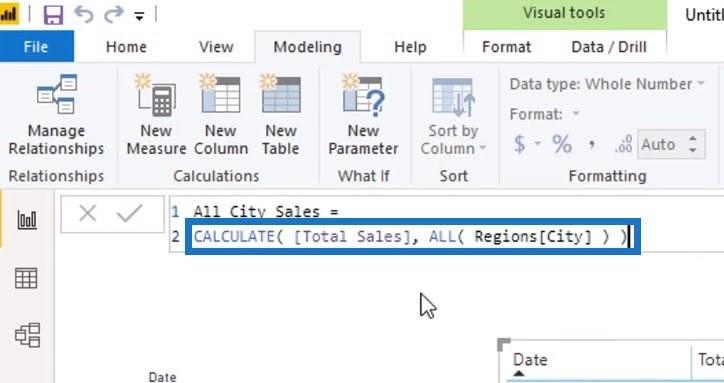This screenshot has width=724, height=383.
Task: Save the file with the disk icon
Action: point(53,15)
